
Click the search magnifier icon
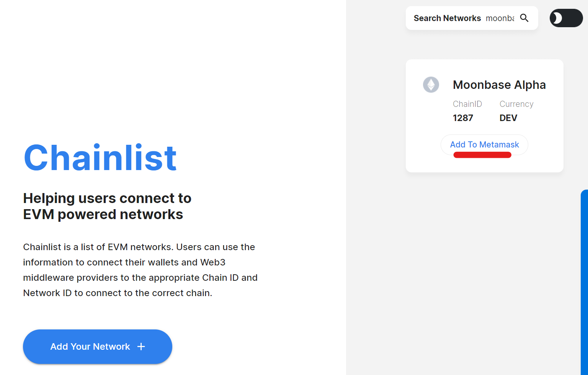pos(524,18)
